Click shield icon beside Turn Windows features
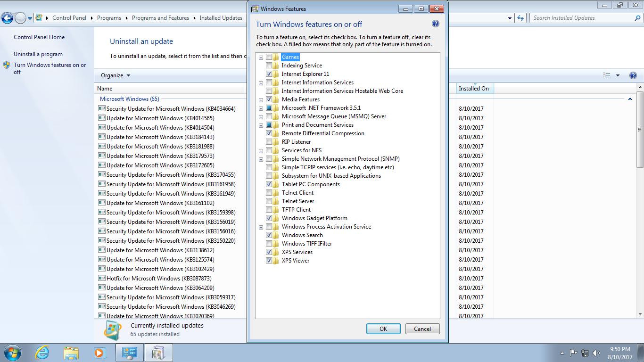This screenshot has width=644, height=362. (x=7, y=65)
